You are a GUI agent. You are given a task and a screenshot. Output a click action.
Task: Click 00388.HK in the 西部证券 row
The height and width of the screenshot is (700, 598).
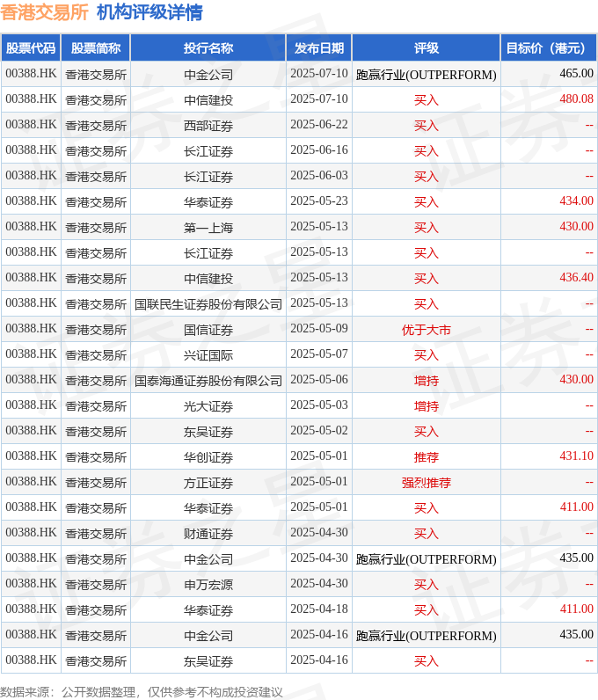[x=31, y=124]
